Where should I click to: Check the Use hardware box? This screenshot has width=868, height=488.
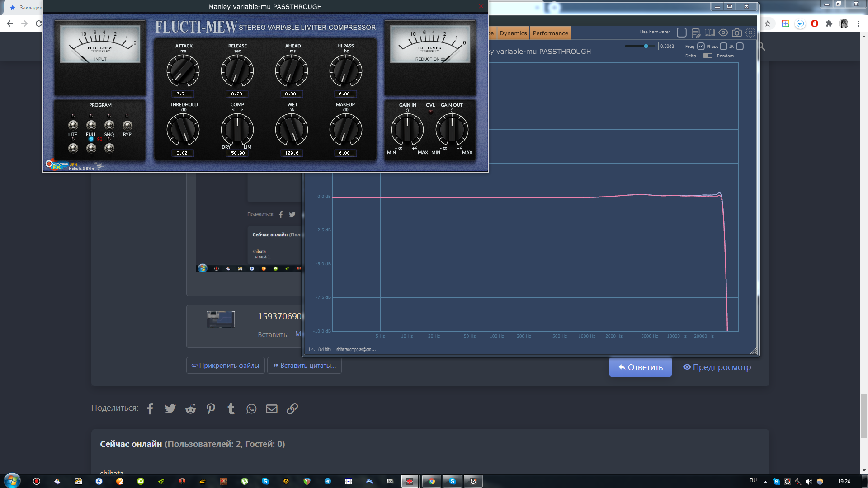coord(682,33)
